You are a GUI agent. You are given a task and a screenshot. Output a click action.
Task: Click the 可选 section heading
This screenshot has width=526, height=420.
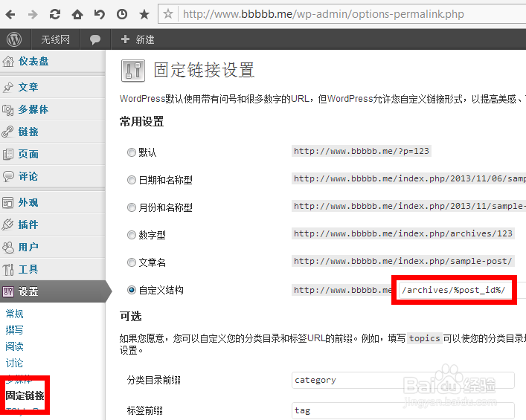tap(130, 316)
